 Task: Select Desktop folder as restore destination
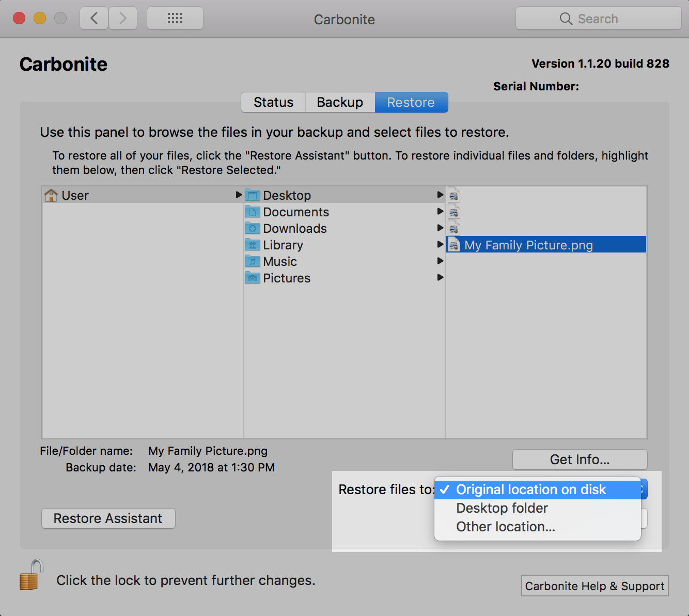click(502, 508)
